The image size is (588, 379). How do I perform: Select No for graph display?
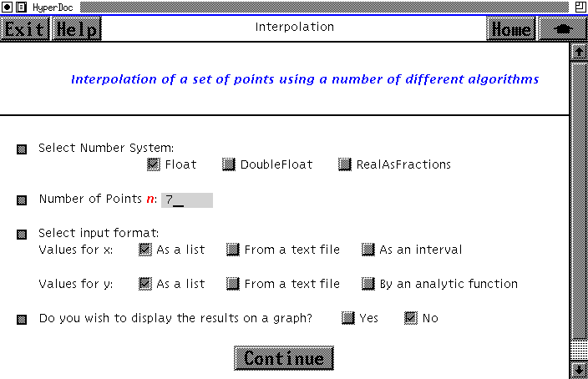click(x=410, y=318)
